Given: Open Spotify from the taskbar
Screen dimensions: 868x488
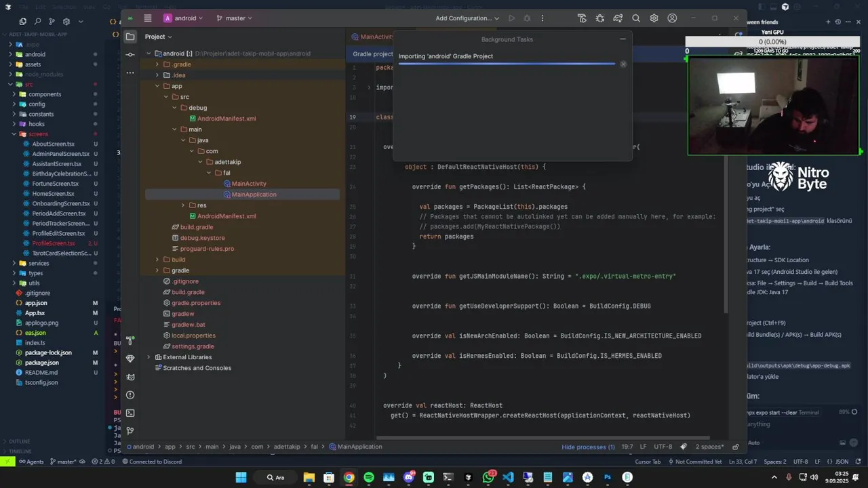Looking at the screenshot, I should [369, 477].
